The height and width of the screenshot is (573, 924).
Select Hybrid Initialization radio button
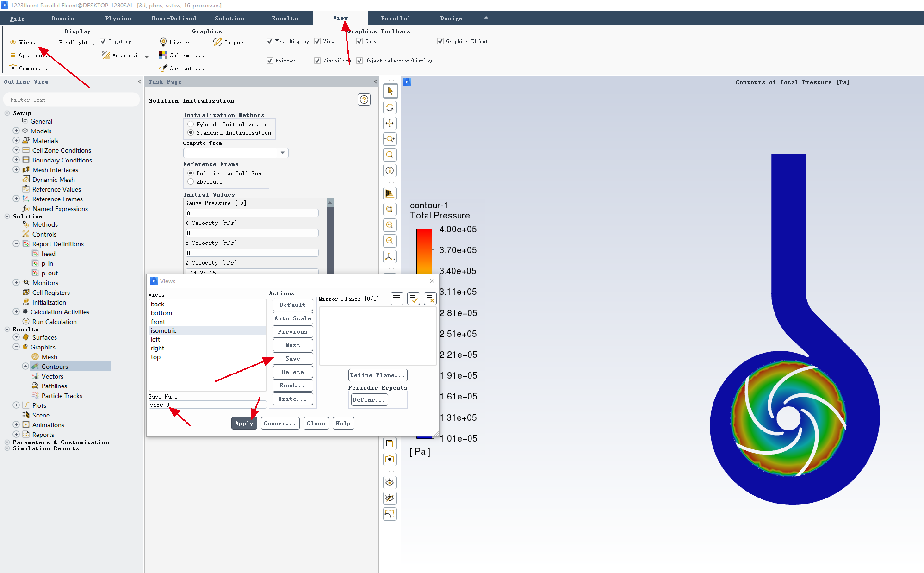click(191, 124)
